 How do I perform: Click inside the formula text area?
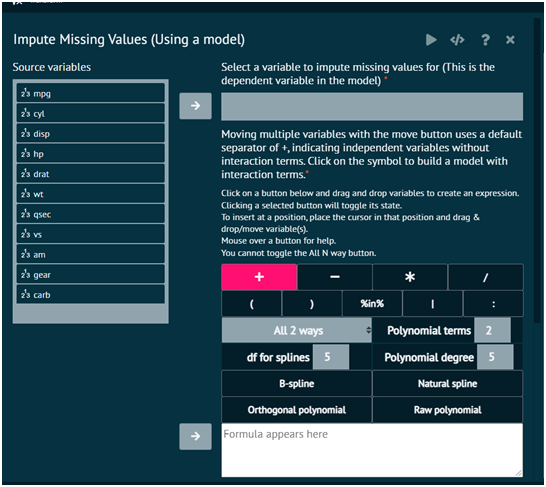coord(372,450)
